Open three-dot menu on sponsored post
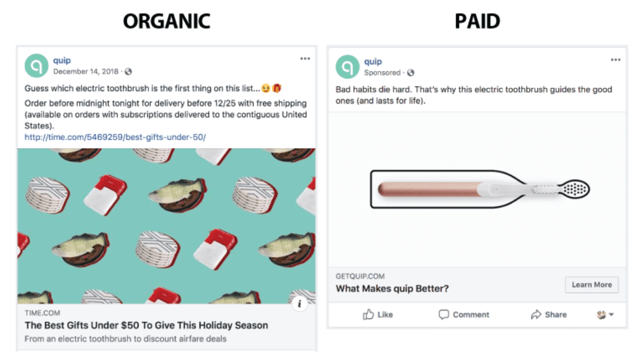Screen dimensions: 644x362 pyautogui.click(x=615, y=60)
